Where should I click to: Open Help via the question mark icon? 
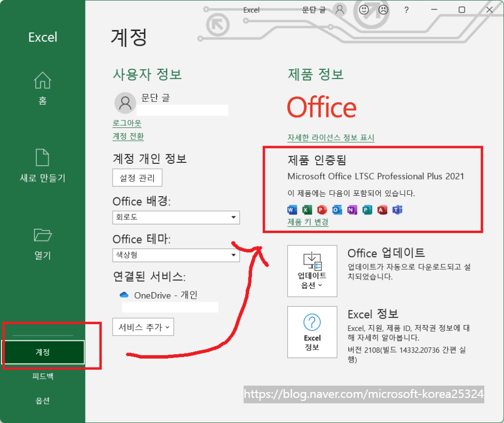point(406,9)
